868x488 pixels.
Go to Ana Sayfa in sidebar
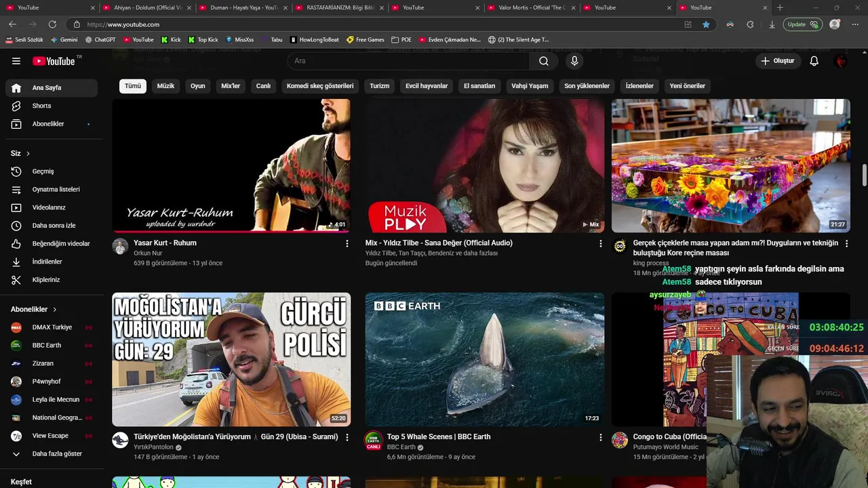(x=52, y=87)
